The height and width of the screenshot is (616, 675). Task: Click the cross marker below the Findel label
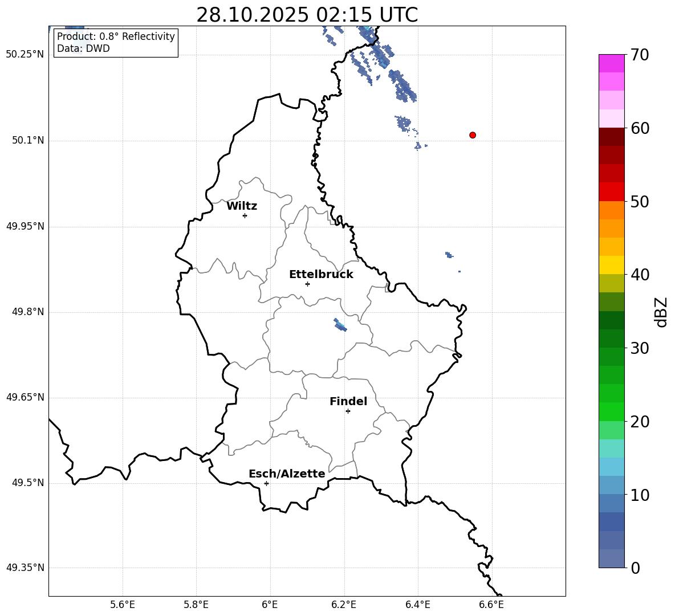pyautogui.click(x=348, y=411)
